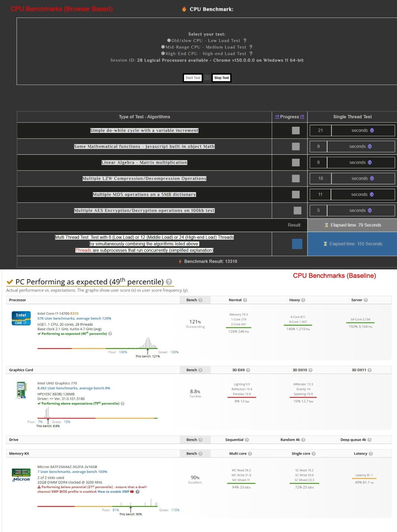Screen dimensions: 397x532
Task: Open help icon beside Server column
Action: point(366,300)
